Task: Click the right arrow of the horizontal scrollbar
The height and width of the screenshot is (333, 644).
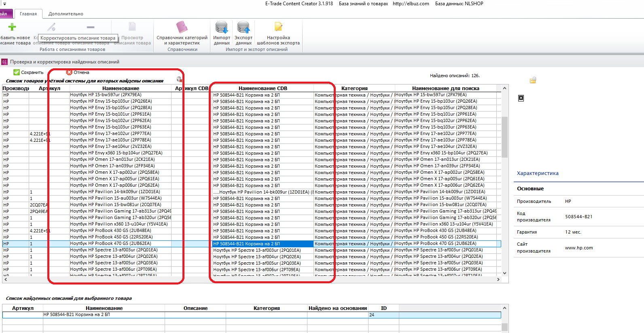Action: tap(498, 279)
